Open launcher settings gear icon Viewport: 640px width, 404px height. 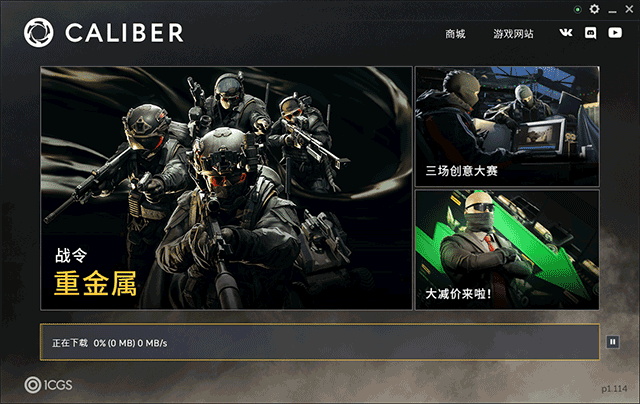pyautogui.click(x=595, y=9)
